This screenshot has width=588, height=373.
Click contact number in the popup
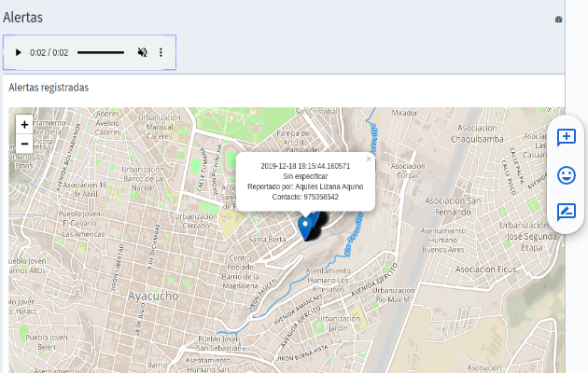[x=305, y=197]
